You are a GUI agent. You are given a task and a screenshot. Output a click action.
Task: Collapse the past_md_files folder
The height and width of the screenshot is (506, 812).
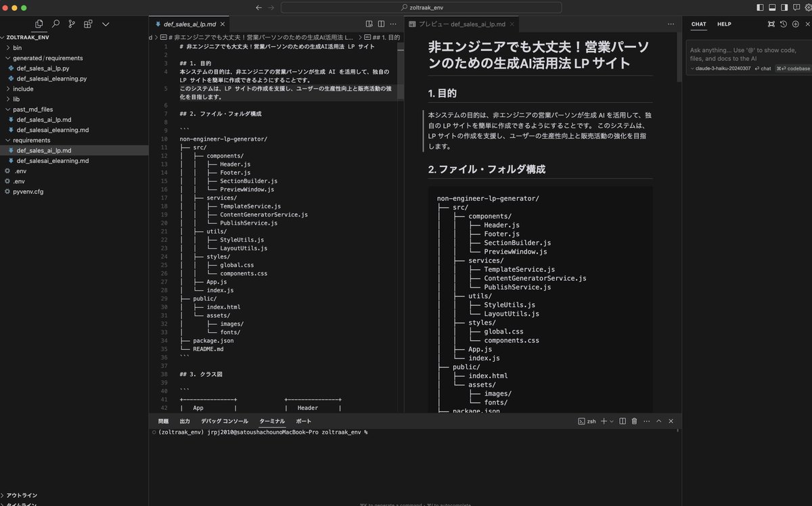tap(74, 109)
